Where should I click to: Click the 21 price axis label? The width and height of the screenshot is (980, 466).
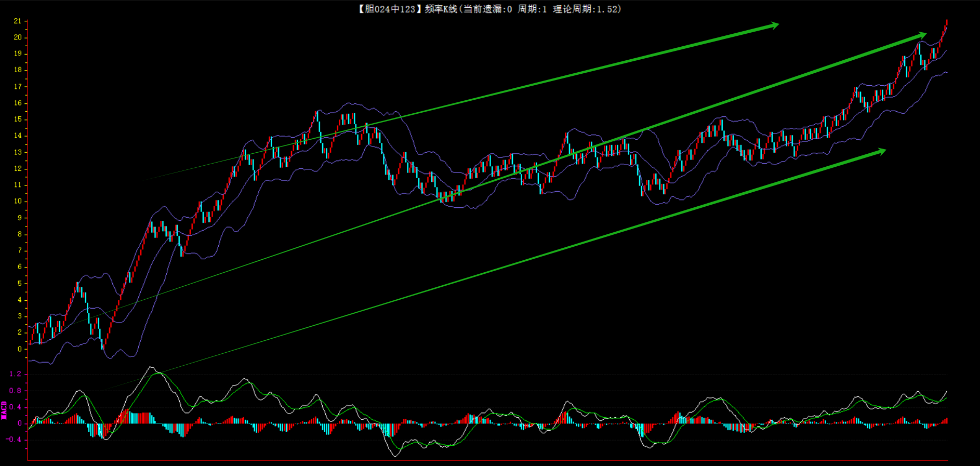[18, 21]
